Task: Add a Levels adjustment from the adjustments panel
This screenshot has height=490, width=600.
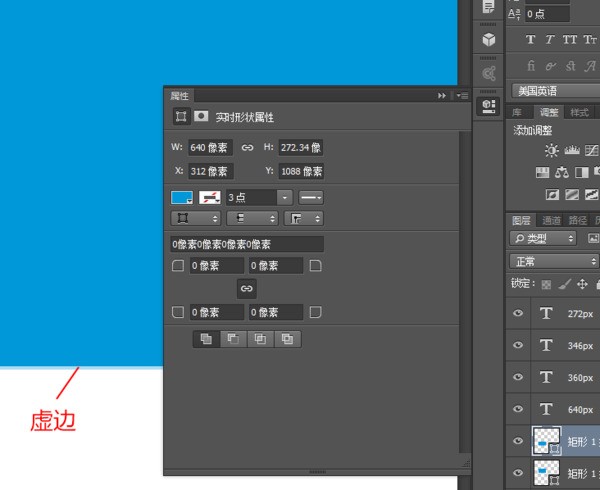Action: point(572,150)
